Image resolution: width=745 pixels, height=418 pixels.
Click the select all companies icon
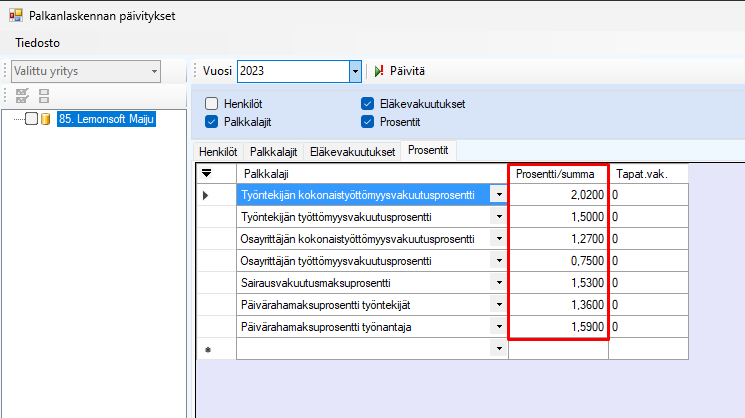[21, 97]
